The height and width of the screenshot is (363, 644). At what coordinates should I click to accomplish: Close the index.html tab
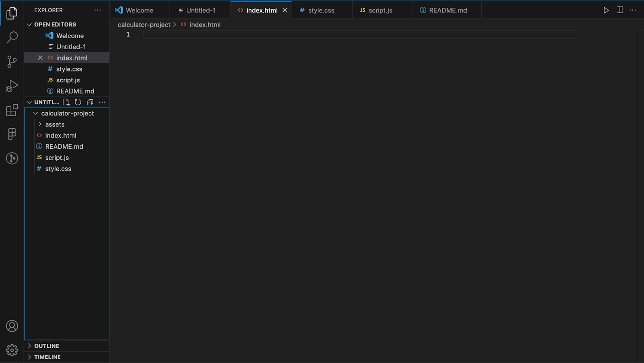pyautogui.click(x=285, y=10)
